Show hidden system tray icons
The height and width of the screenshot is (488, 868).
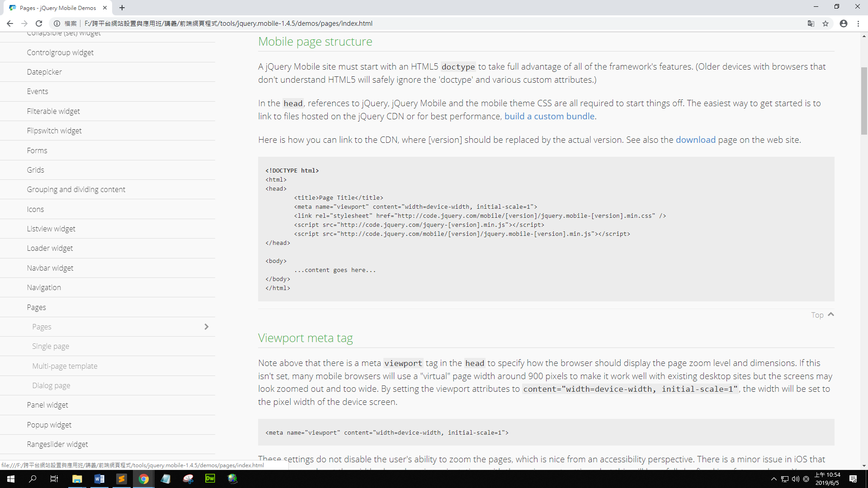pos(774,479)
